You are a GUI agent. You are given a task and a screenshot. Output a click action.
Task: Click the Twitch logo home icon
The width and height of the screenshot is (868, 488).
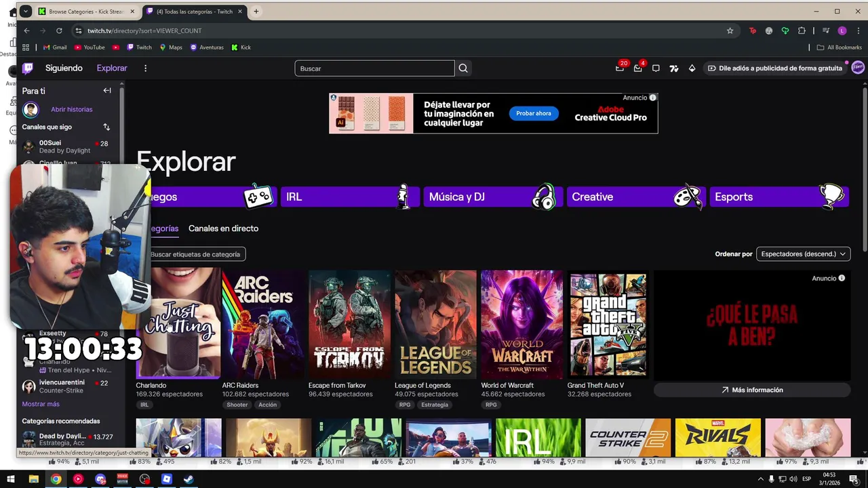[28, 68]
